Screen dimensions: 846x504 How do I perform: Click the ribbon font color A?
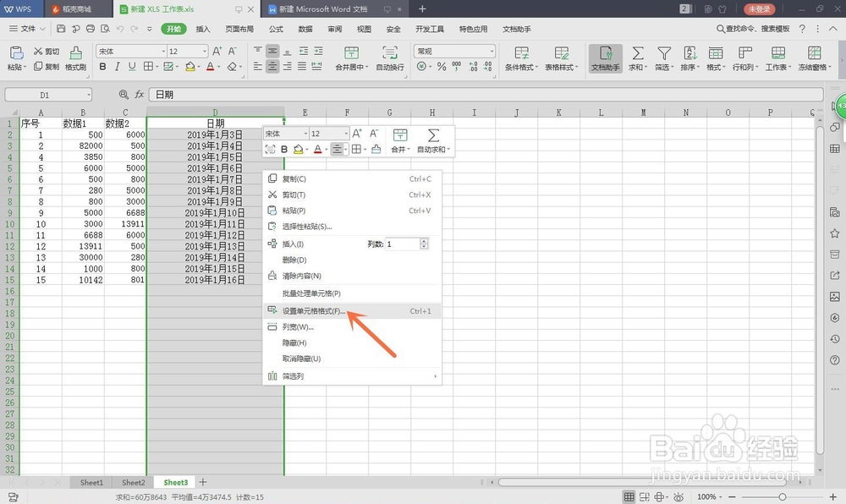(x=210, y=66)
